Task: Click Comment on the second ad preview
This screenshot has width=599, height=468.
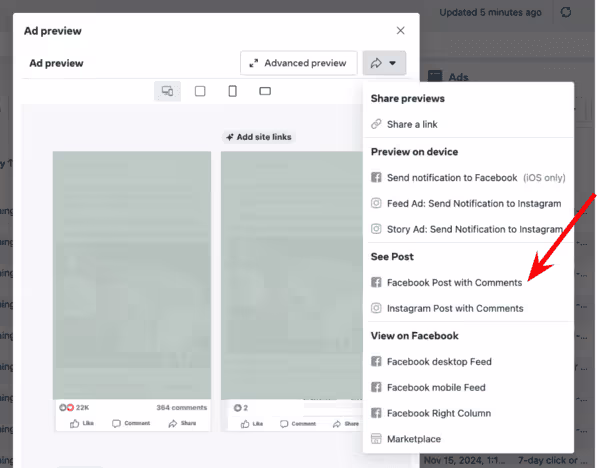Action: coord(298,424)
